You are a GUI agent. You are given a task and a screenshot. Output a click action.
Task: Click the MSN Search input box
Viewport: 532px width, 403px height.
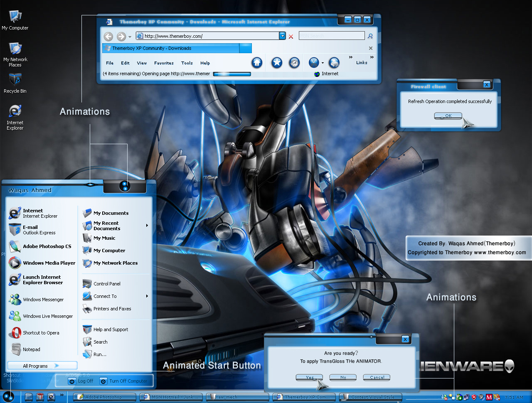332,36
